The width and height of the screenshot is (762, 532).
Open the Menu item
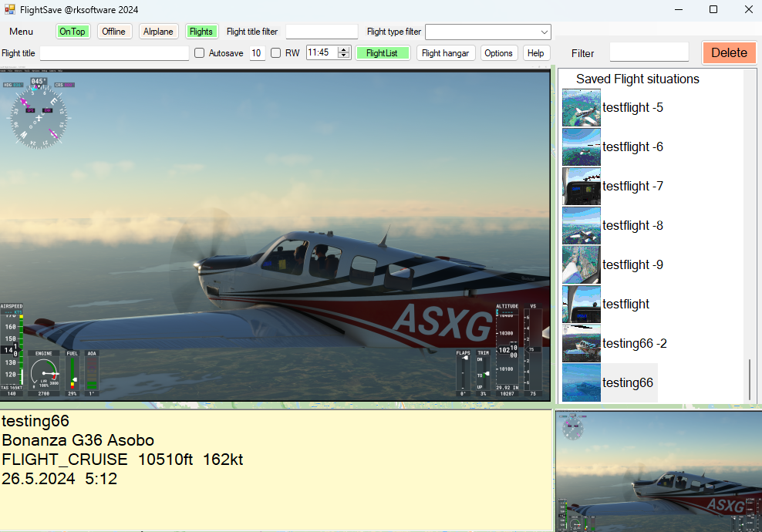[x=22, y=32]
